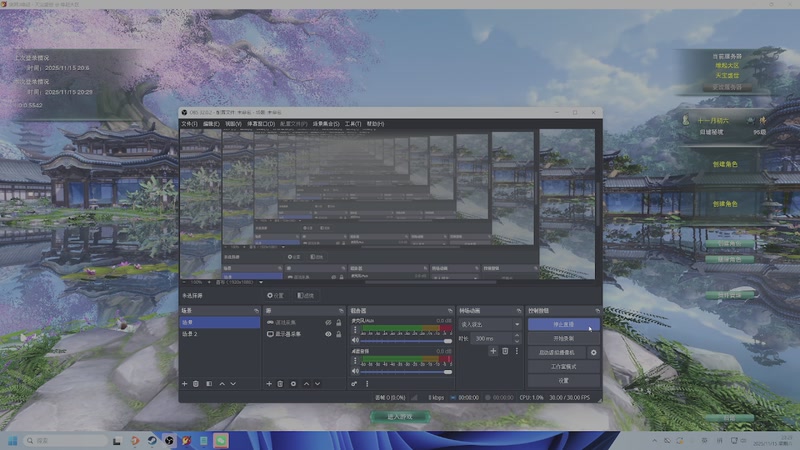Viewport: 800px width, 450px height.
Task: Click the Start Recording button
Action: tap(564, 338)
